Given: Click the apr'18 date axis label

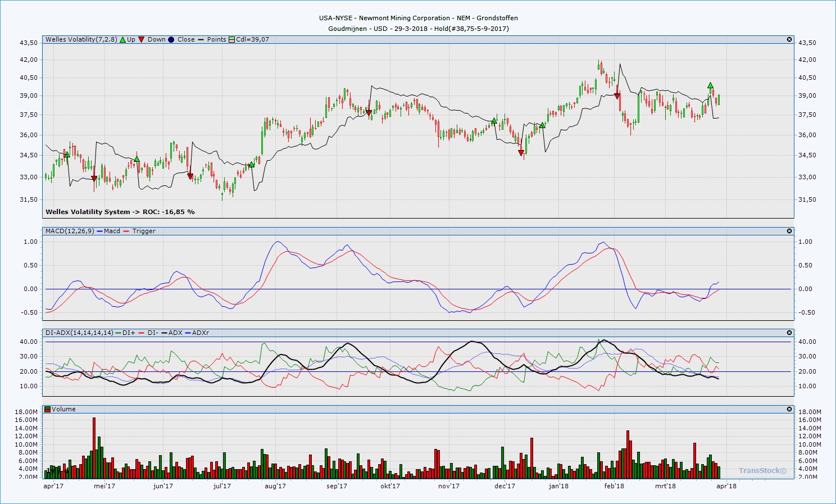Looking at the screenshot, I should pos(726,486).
